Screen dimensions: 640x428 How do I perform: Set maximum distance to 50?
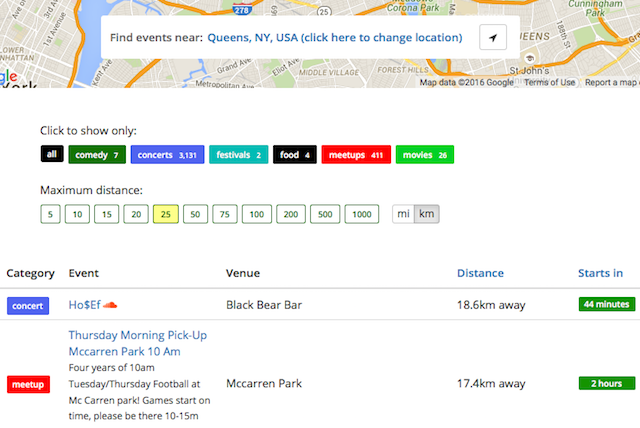pyautogui.click(x=194, y=214)
